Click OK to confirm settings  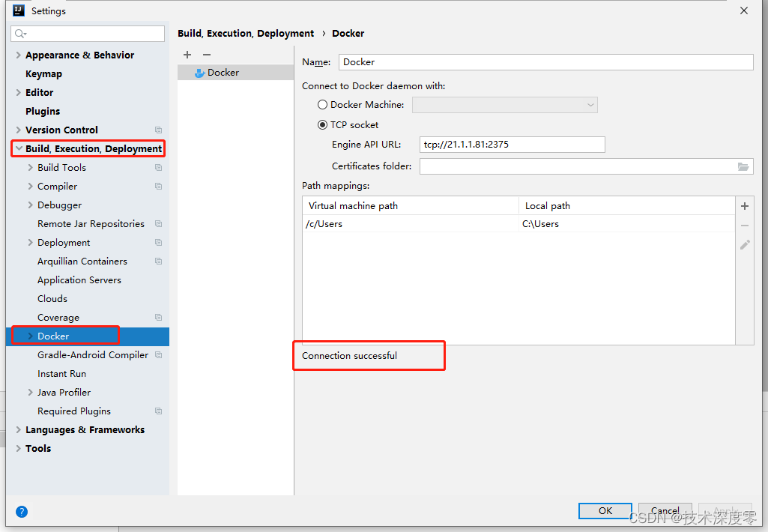point(605,510)
